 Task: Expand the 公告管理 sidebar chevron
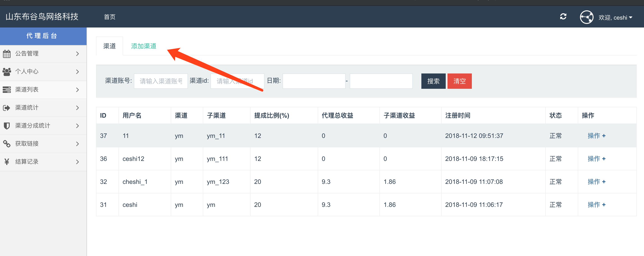coord(78,54)
